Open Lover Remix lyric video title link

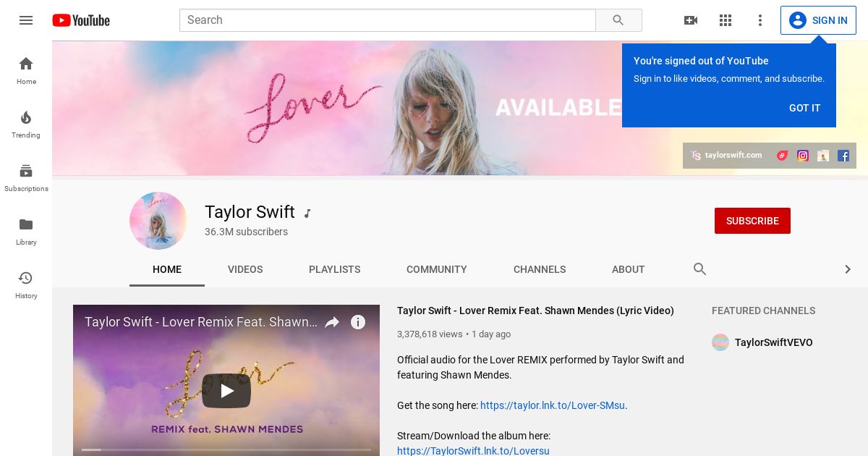pyautogui.click(x=535, y=311)
